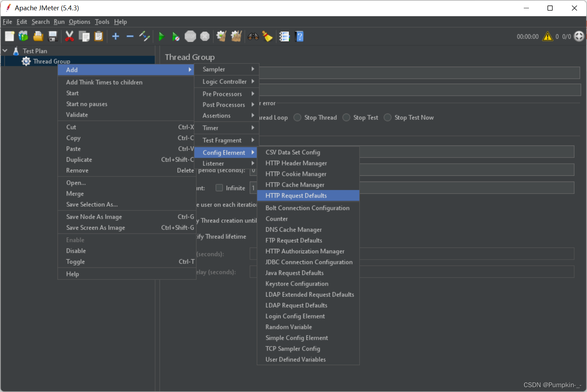The image size is (587, 392).
Task: Open the Templates toolbar icon
Action: pyautogui.click(x=23, y=36)
